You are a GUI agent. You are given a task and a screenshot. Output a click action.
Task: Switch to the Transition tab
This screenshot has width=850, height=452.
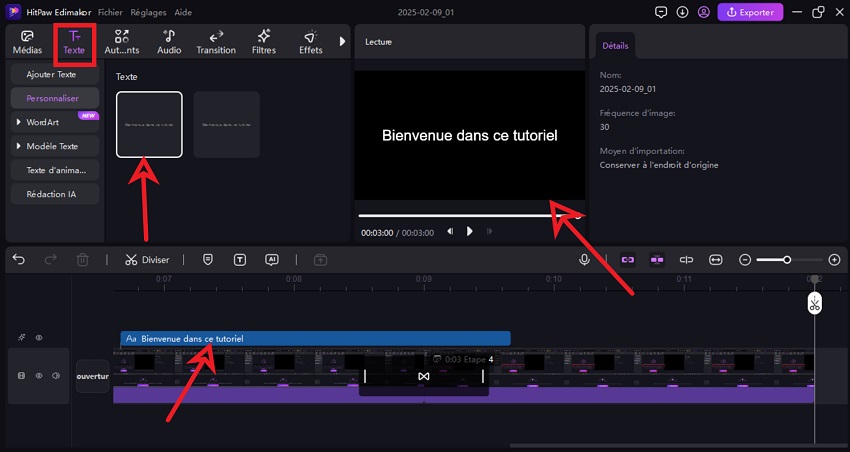pyautogui.click(x=216, y=43)
